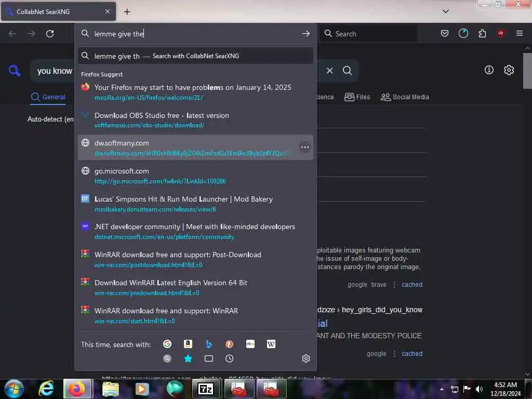Click the Firefox Search box field
This screenshot has height=399, width=532.
369,34
